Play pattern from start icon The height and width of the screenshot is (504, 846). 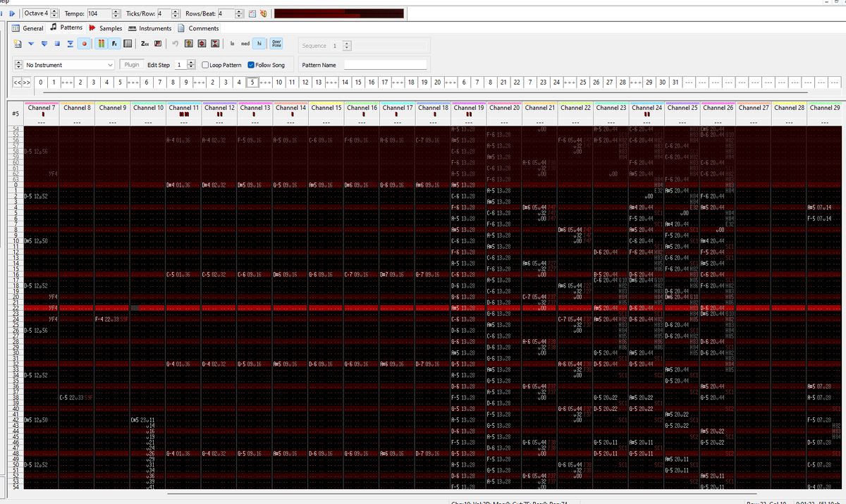click(x=44, y=44)
